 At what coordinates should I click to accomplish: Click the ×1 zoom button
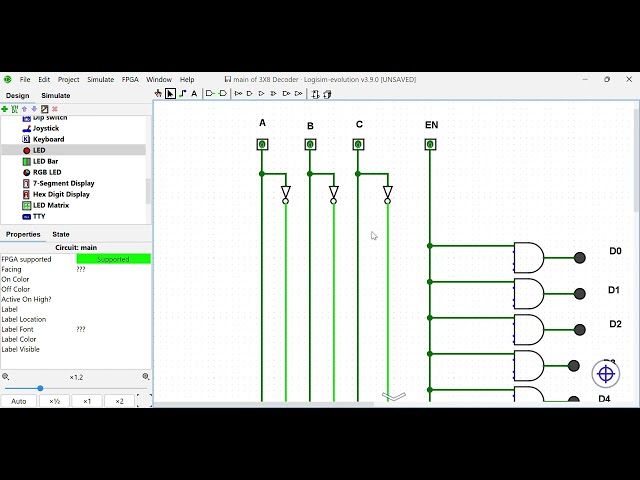click(x=87, y=401)
